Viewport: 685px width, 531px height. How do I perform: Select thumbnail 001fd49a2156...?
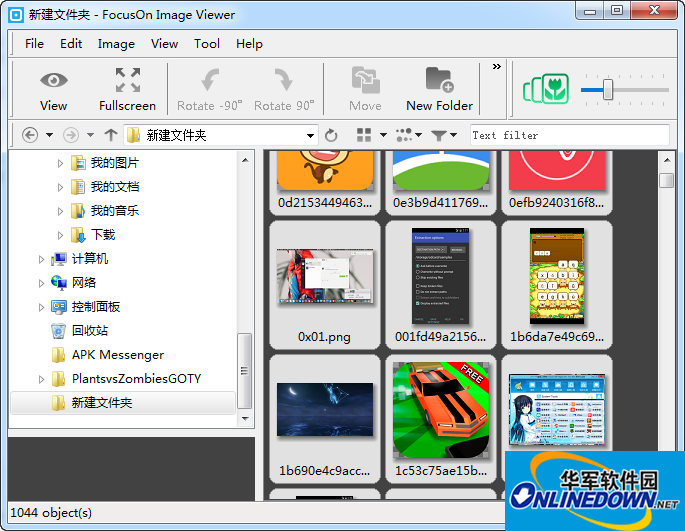point(441,285)
